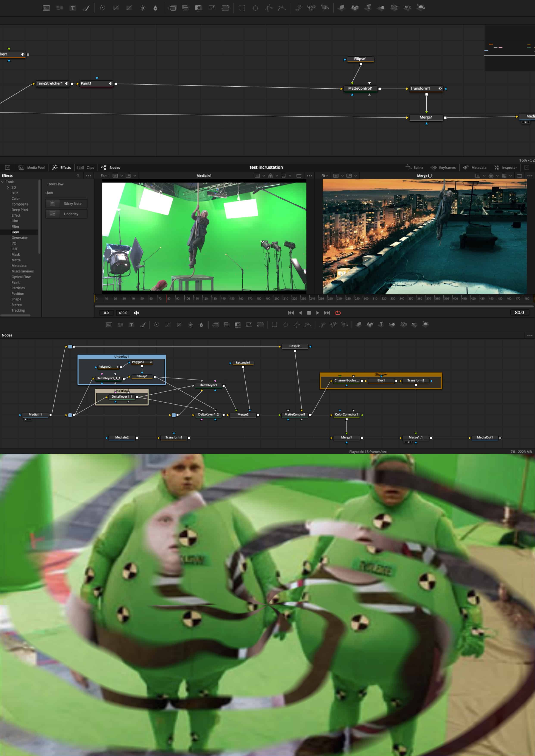Open the Fit zoom dropdown in Merge1_1 viewer
535x756 pixels.
[324, 176]
